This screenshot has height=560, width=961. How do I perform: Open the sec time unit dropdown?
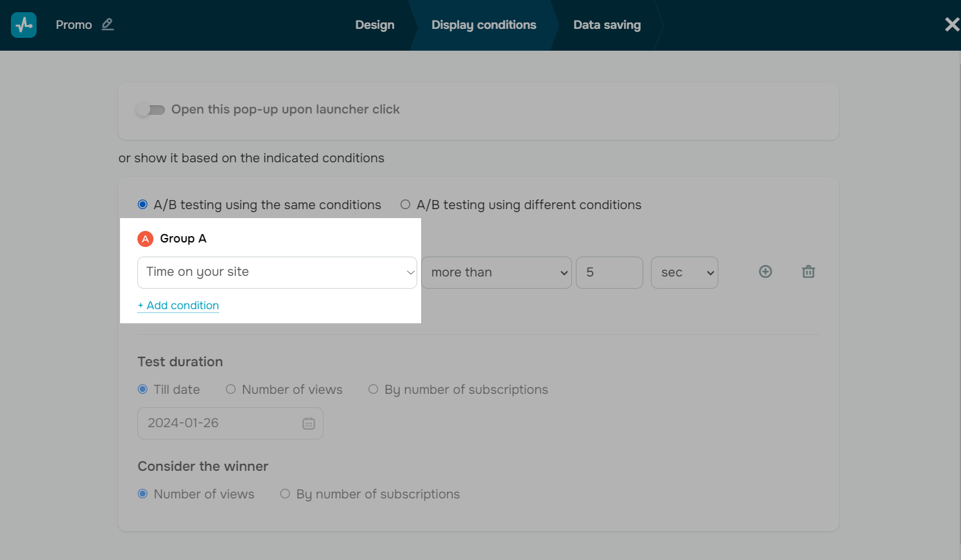pyautogui.click(x=684, y=272)
